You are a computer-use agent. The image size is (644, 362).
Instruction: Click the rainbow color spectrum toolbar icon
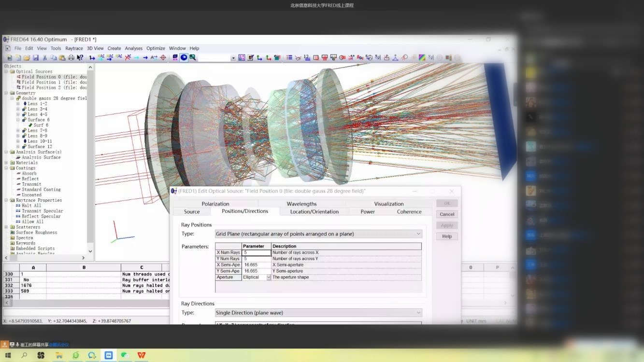click(422, 57)
